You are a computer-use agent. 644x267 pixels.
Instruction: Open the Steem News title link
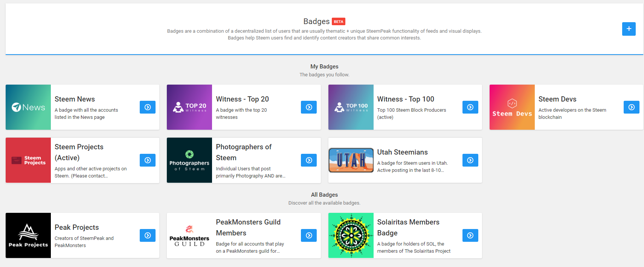[75, 99]
